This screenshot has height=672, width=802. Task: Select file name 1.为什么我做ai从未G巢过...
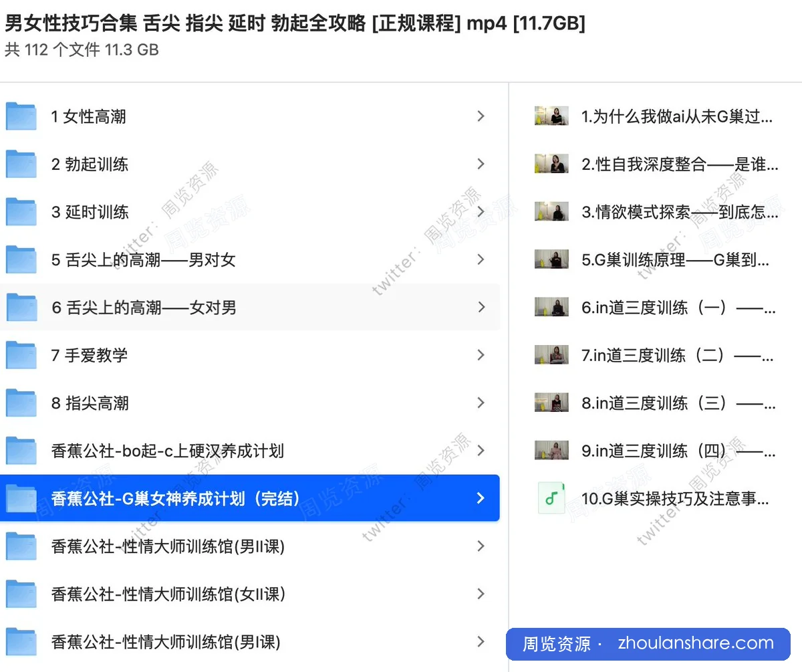coord(677,117)
